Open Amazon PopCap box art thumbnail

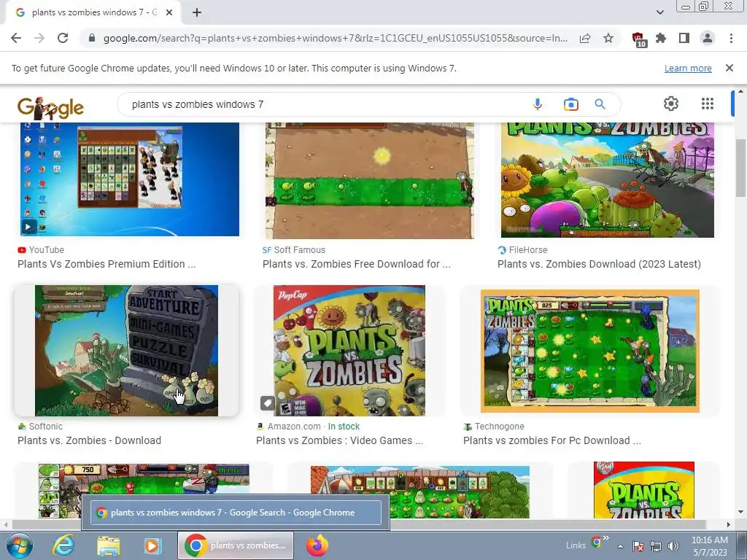349,351
